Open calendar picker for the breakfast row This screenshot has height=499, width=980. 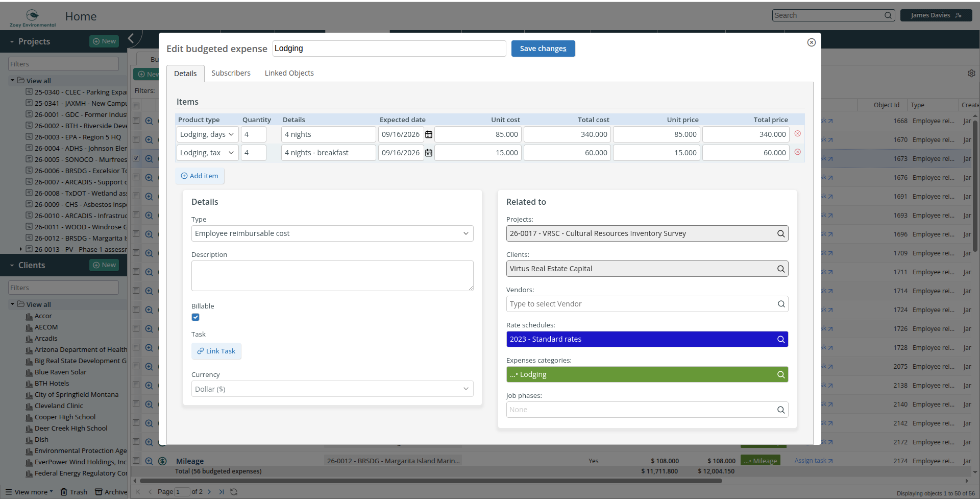coord(429,153)
